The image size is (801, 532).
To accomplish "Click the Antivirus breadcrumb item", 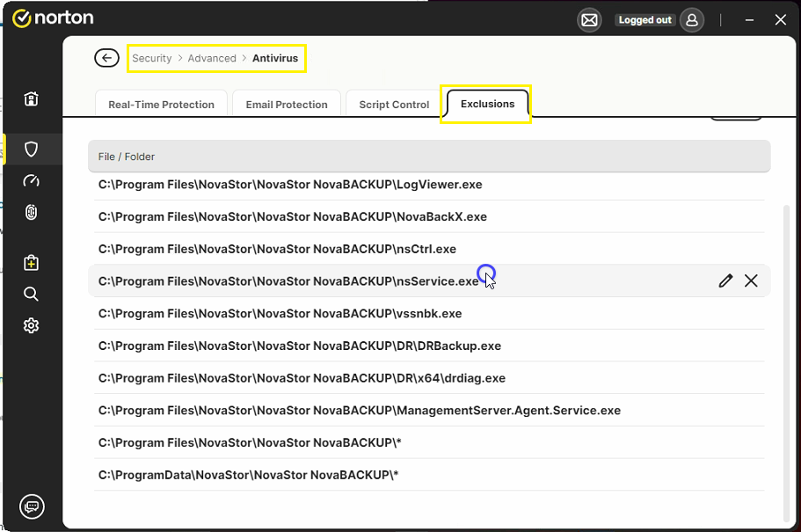I will pos(275,58).
